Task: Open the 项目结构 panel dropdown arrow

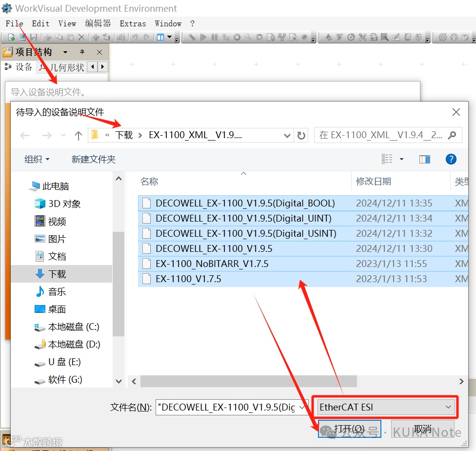Action: (x=65, y=52)
